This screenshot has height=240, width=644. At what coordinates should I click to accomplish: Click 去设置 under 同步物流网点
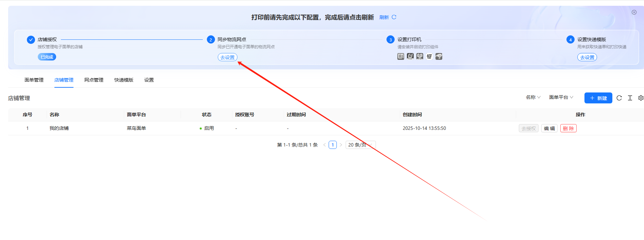pyautogui.click(x=228, y=57)
